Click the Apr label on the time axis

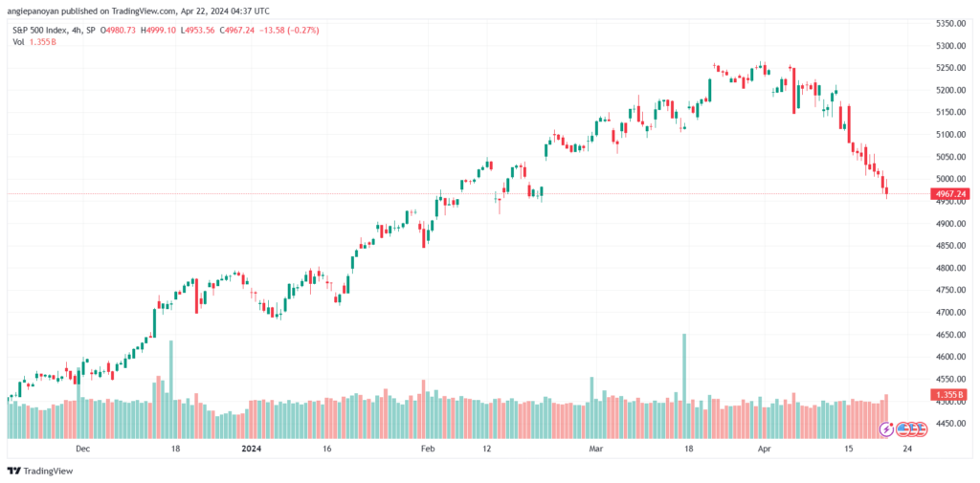click(x=763, y=448)
